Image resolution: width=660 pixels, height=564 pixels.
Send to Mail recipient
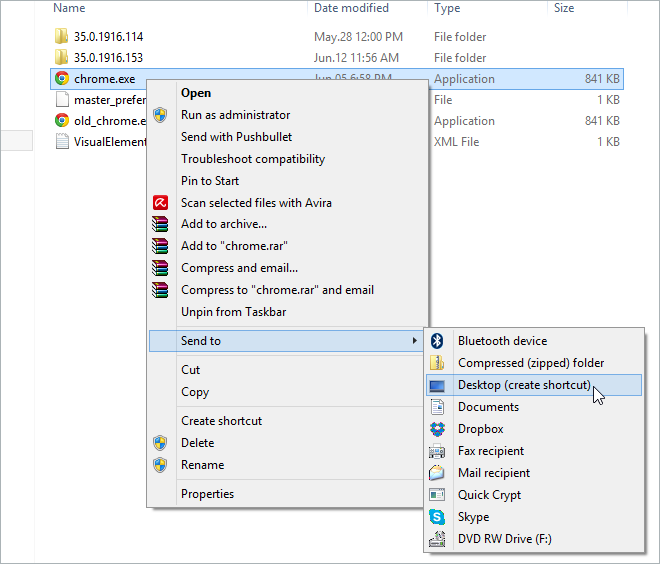(534, 473)
